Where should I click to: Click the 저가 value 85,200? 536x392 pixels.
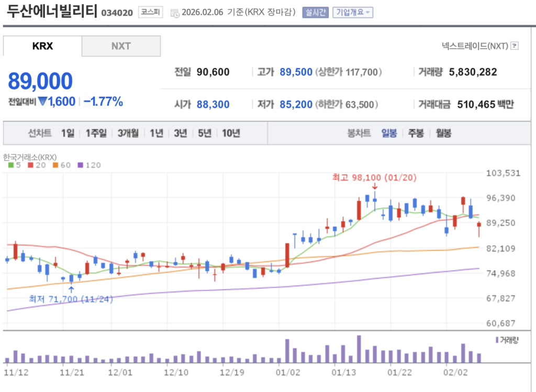point(296,104)
